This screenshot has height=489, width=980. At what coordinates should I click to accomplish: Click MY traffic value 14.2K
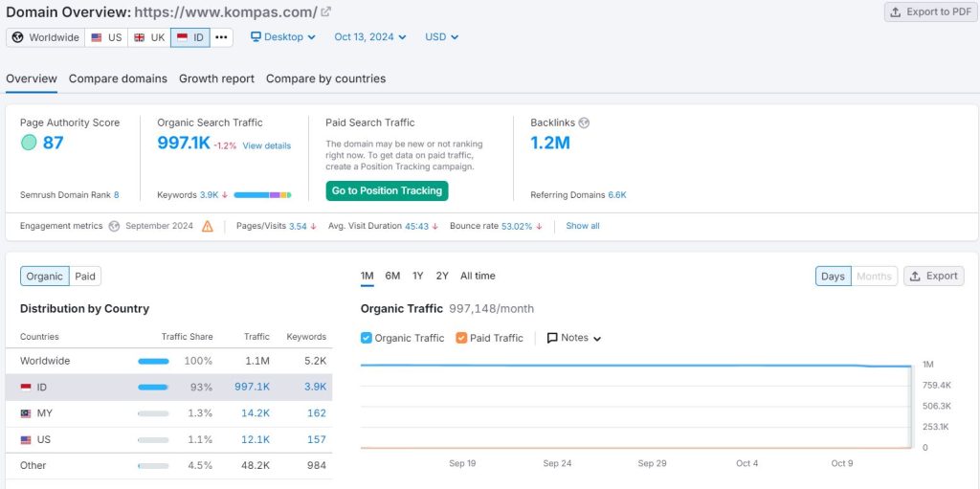256,413
